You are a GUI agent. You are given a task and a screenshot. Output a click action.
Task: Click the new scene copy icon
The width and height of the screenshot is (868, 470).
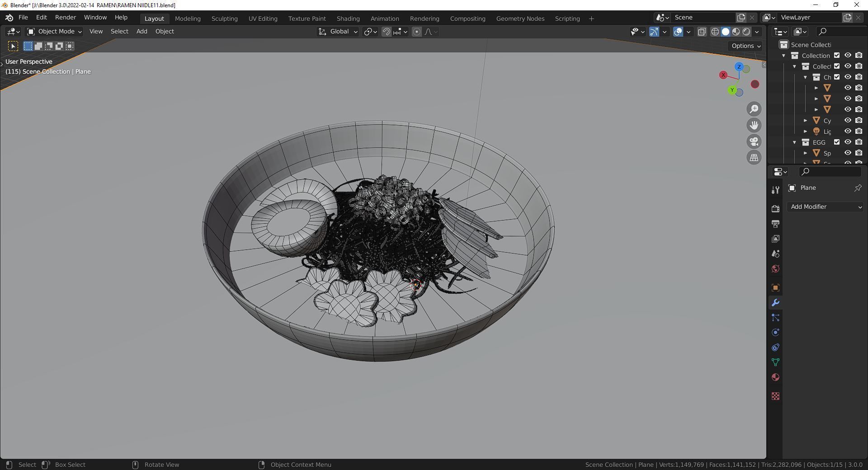(x=741, y=17)
